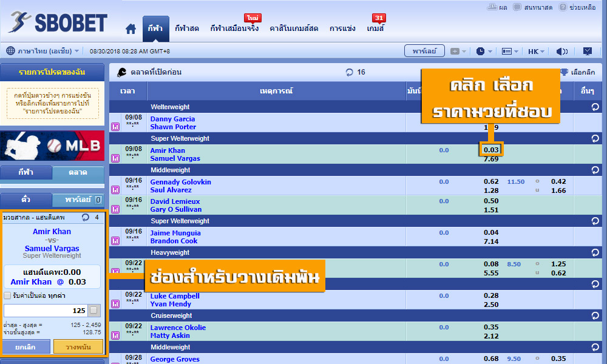Viewport: 607px width, 364px height.
Task: Select Golovkin odds 0.62
Action: (491, 181)
